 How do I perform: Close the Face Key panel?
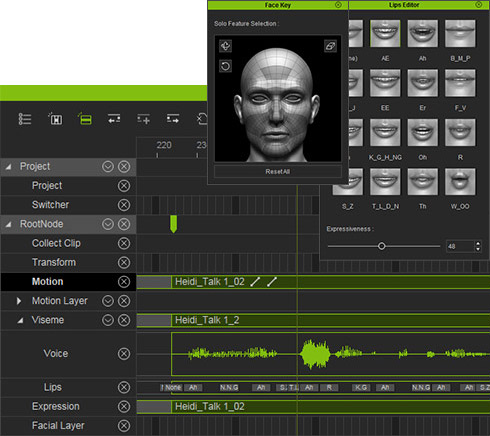(338, 5)
